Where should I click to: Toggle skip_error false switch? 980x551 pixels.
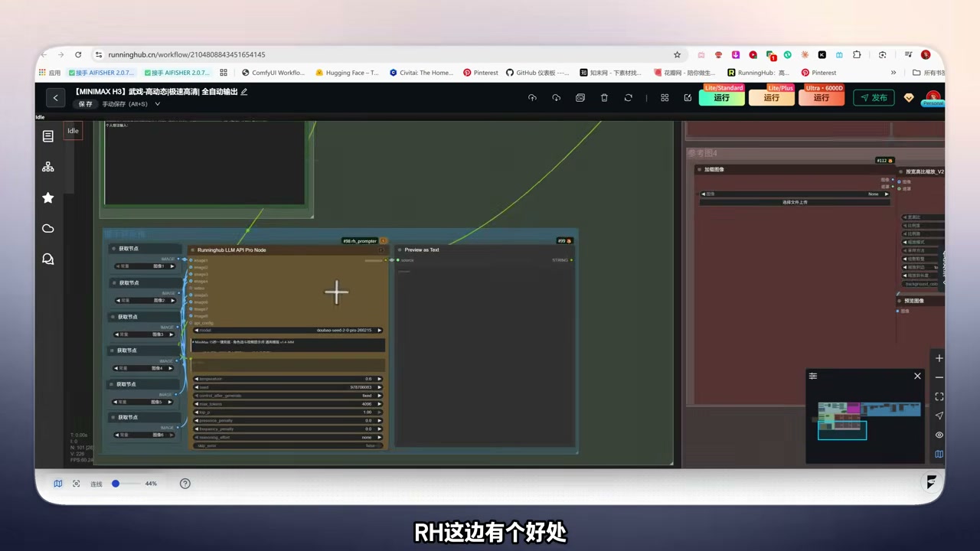(288, 445)
